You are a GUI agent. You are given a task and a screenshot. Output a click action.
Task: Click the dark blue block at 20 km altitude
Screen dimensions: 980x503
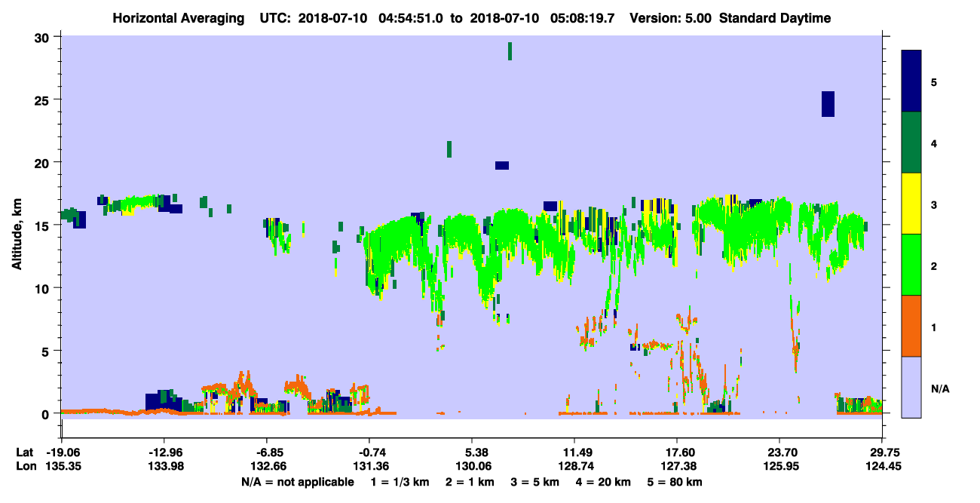point(502,165)
